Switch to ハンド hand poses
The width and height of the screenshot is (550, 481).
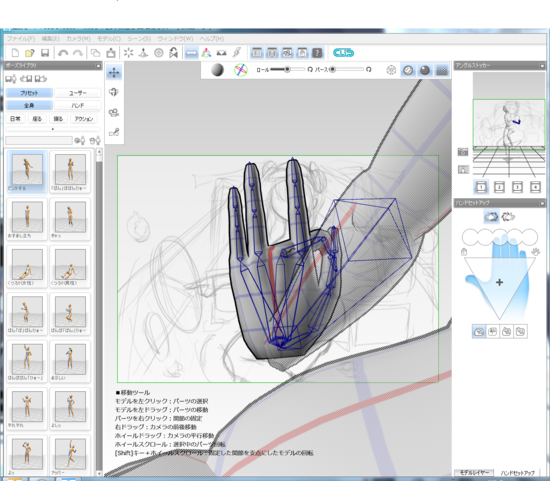click(78, 105)
